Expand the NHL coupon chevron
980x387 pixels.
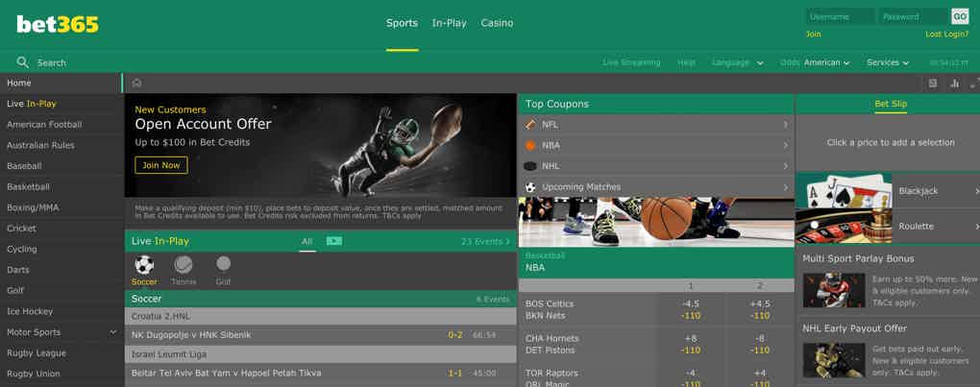(785, 166)
